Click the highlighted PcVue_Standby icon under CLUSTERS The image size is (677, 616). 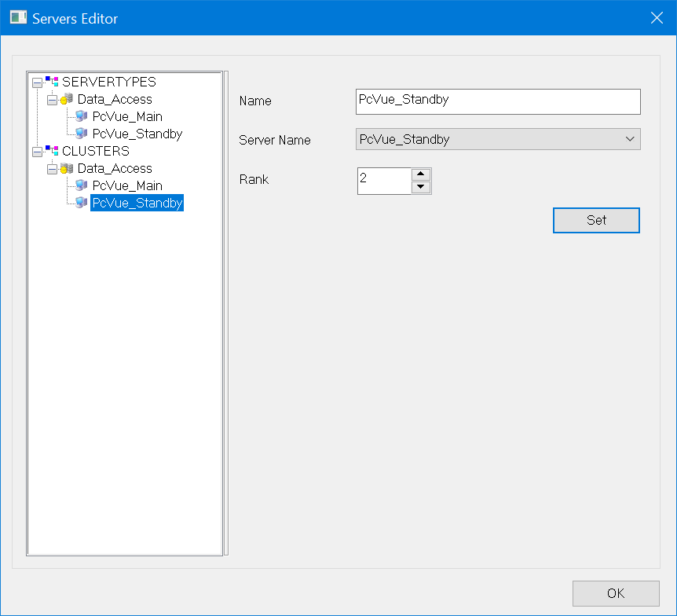(x=82, y=203)
